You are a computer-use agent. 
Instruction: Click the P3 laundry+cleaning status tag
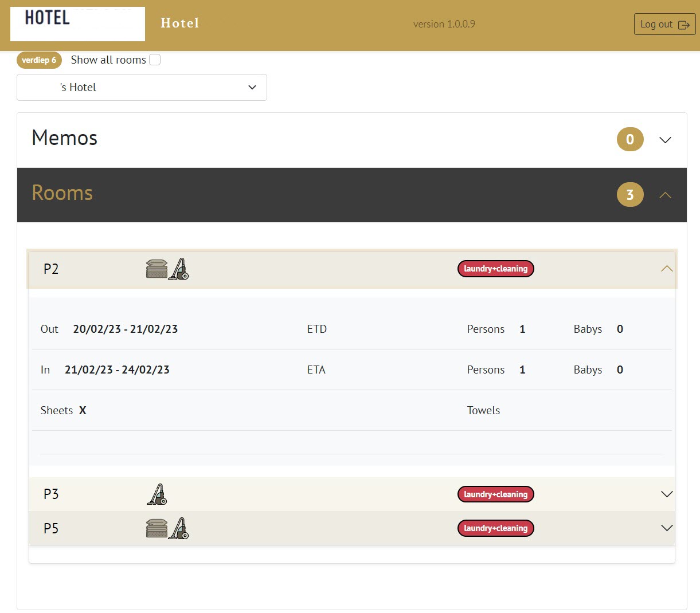click(x=495, y=494)
